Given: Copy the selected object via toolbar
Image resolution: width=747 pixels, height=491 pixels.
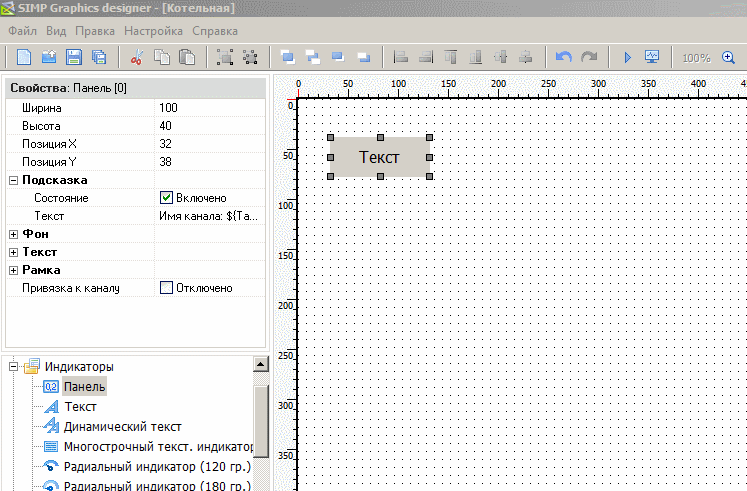Looking at the screenshot, I should point(162,57).
